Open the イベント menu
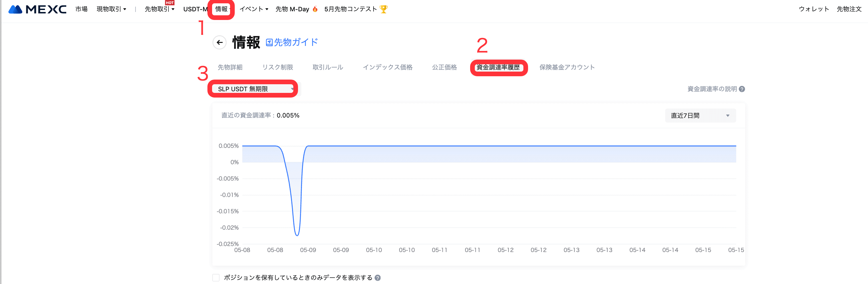The image size is (868, 284). coord(254,9)
